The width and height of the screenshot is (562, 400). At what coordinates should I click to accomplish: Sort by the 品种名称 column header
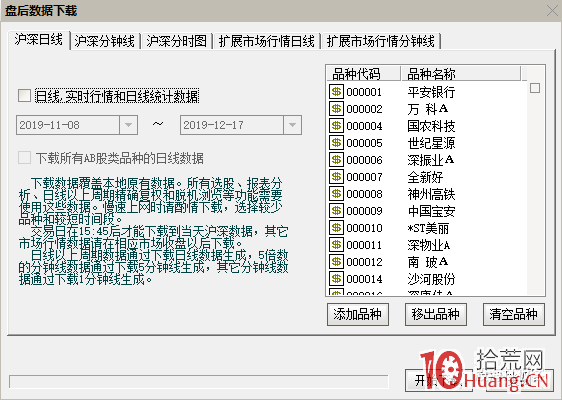pos(461,73)
